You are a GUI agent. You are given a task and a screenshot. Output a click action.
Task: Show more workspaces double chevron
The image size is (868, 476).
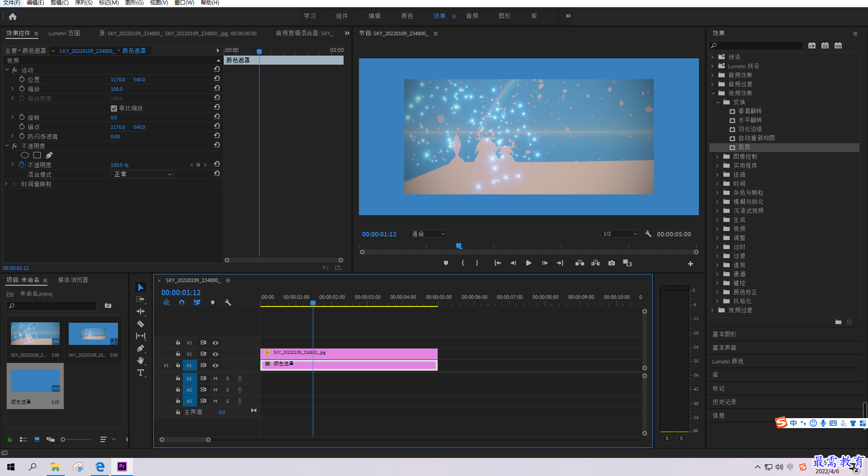[x=568, y=16]
